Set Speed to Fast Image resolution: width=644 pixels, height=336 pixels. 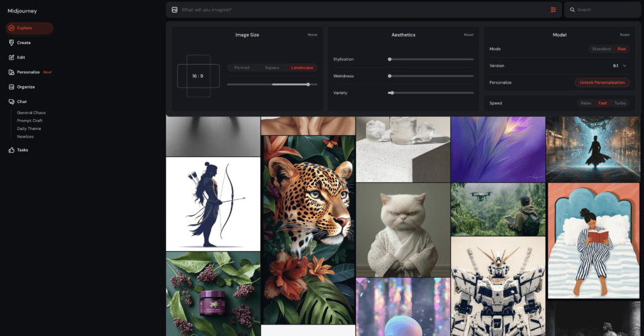[602, 104]
